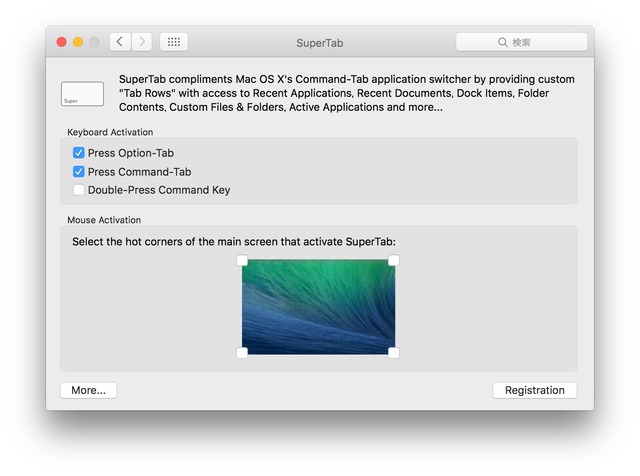Click the Mouse Activation section label
The image size is (640, 476).
104,220
